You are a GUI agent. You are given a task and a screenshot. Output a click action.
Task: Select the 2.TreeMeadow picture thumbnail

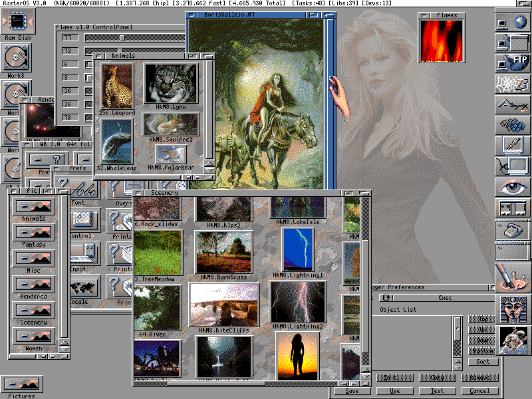(158, 253)
